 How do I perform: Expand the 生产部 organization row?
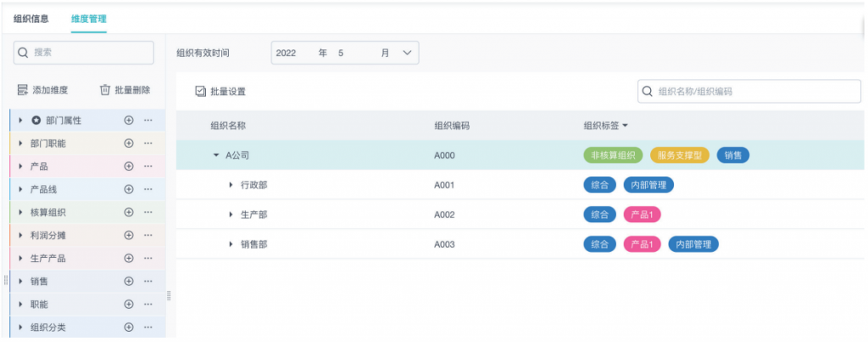(x=231, y=215)
